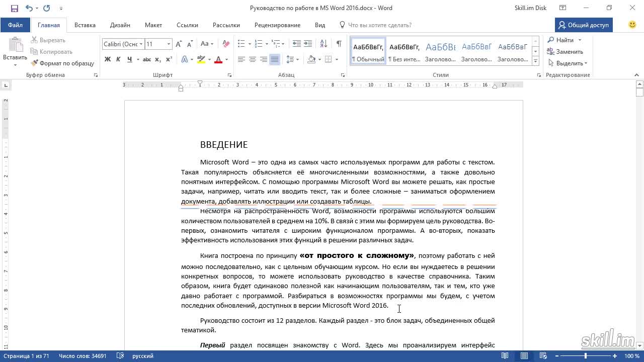Switch to the Вставка tab

pos(85,25)
